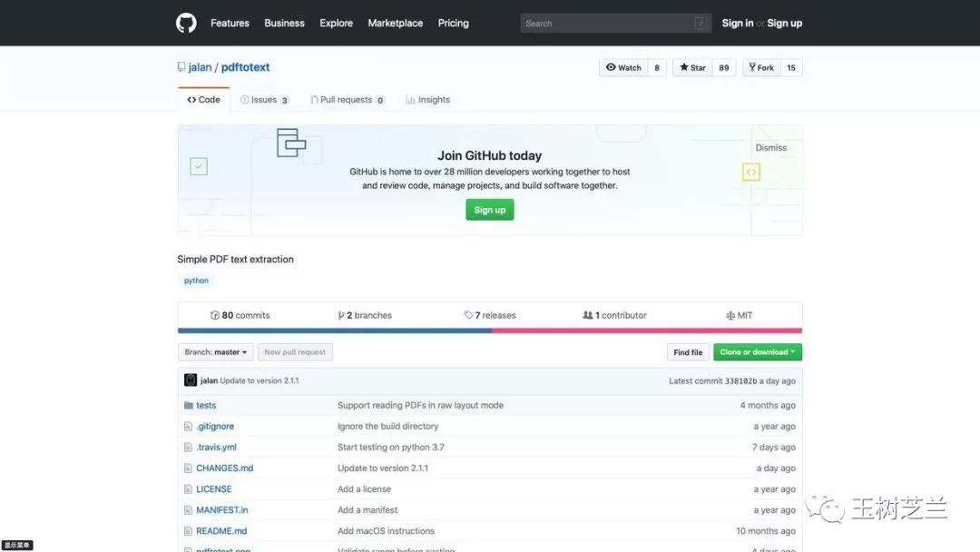The height and width of the screenshot is (552, 980).
Task: Click the Find file button
Action: (x=688, y=352)
